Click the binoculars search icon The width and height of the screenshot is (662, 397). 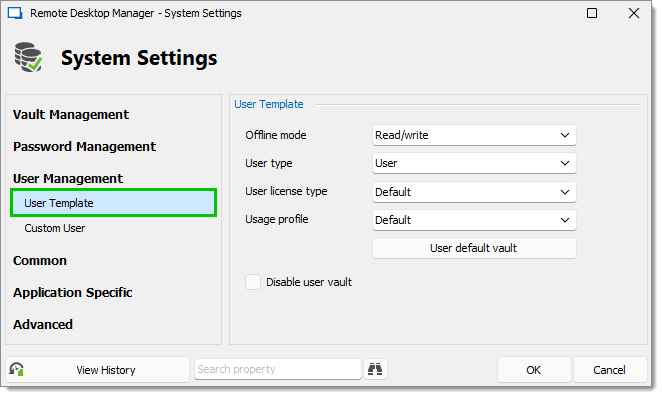(375, 370)
